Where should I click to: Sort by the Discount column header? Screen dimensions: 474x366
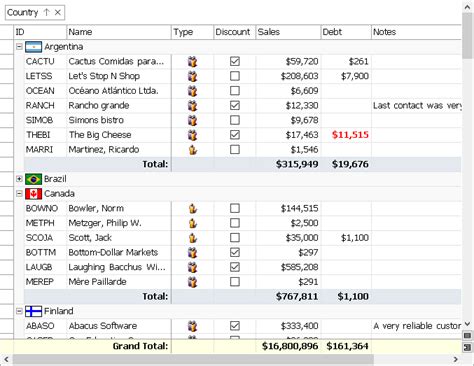tap(235, 32)
